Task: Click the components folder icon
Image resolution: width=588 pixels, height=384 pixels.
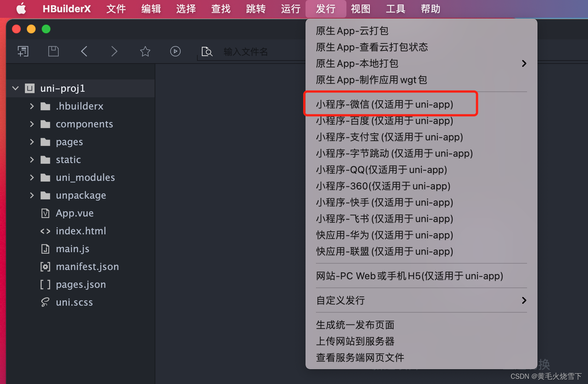Action: pyautogui.click(x=45, y=124)
